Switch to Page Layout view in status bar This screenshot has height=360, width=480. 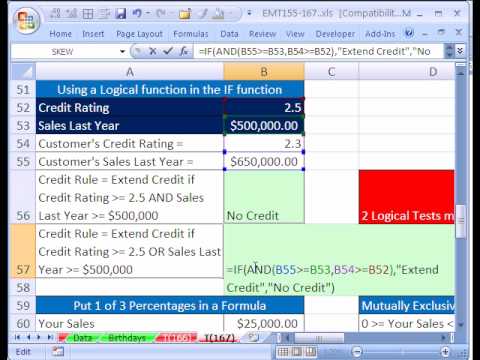click(297, 351)
